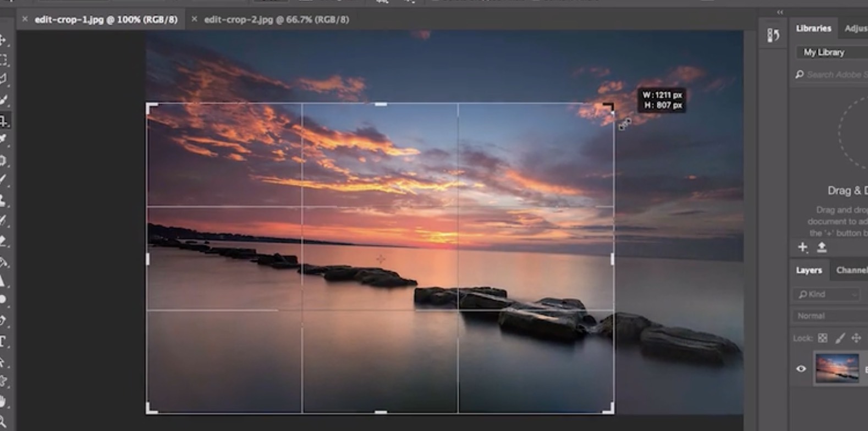The height and width of the screenshot is (431, 868).
Task: Select the Type tool
Action: 3,341
